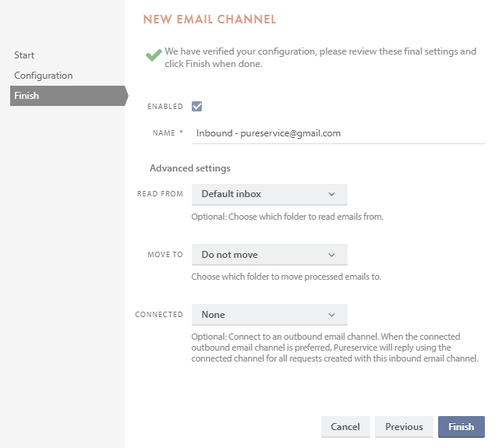This screenshot has height=448, width=495.
Task: Click the Connected dropdown chevron arrow
Action: click(331, 315)
